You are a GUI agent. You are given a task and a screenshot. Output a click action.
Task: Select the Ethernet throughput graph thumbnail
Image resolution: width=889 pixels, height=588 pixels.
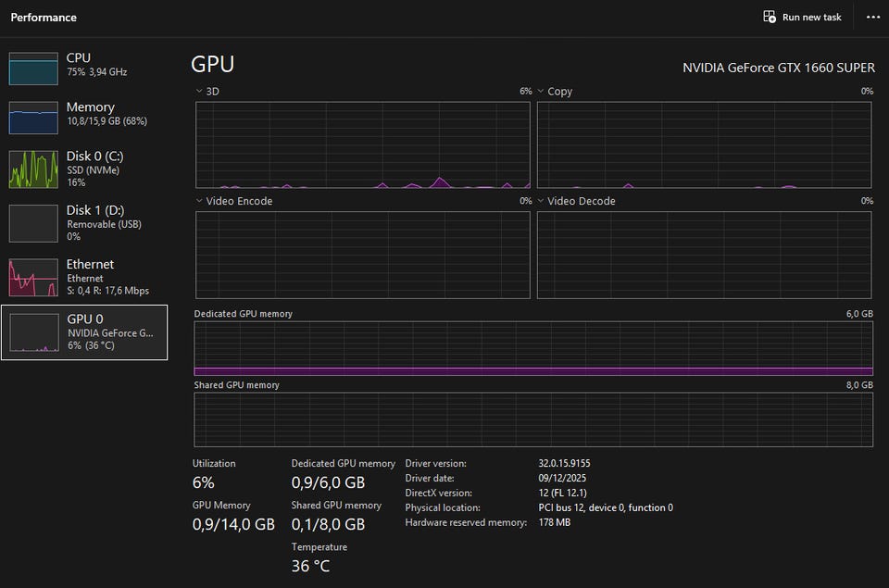tap(33, 277)
